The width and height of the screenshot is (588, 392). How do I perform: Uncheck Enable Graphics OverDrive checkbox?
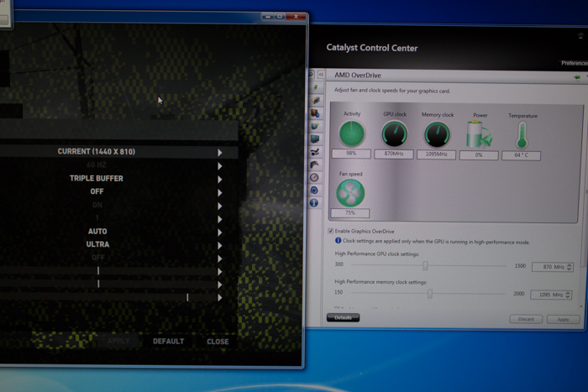click(x=330, y=231)
